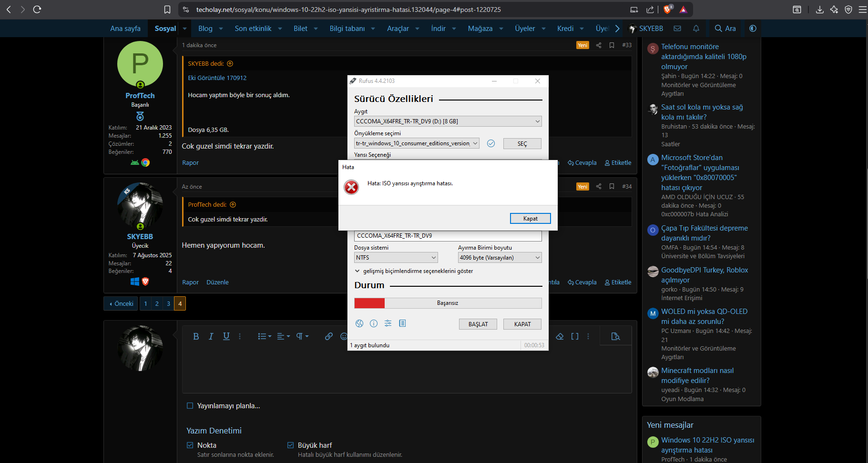
Task: Click the Rufus Başarısız progress bar
Action: click(x=448, y=303)
